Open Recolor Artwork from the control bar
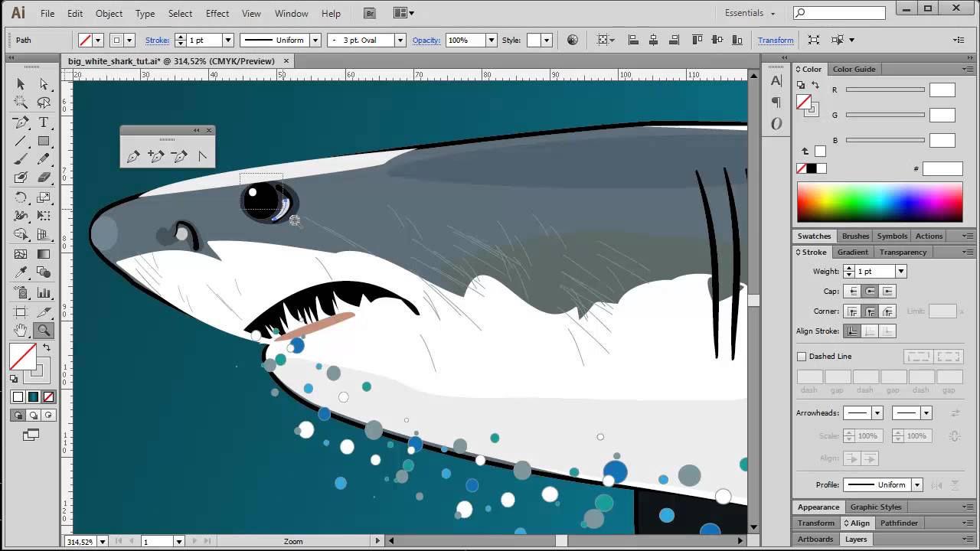Image resolution: width=980 pixels, height=551 pixels. pyautogui.click(x=573, y=40)
